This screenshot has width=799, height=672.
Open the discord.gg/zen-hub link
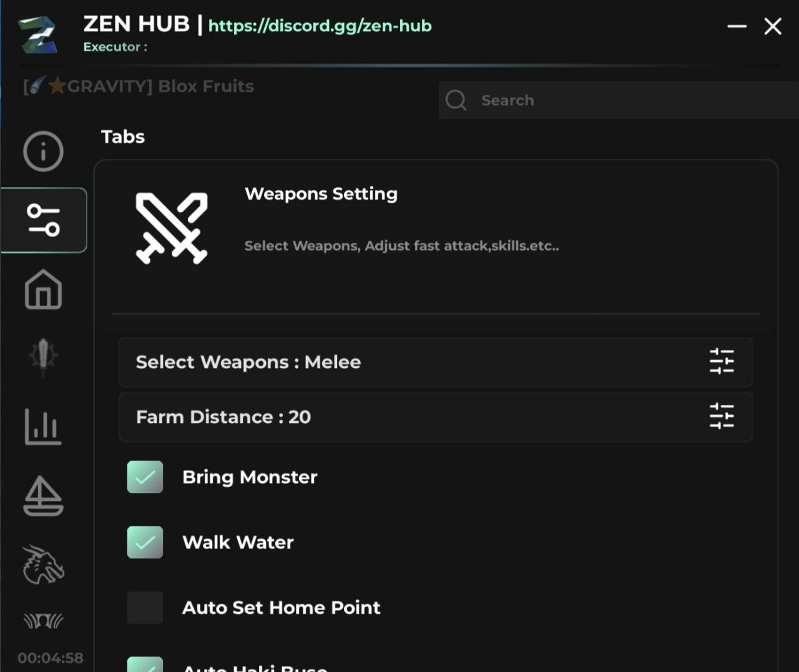click(320, 26)
